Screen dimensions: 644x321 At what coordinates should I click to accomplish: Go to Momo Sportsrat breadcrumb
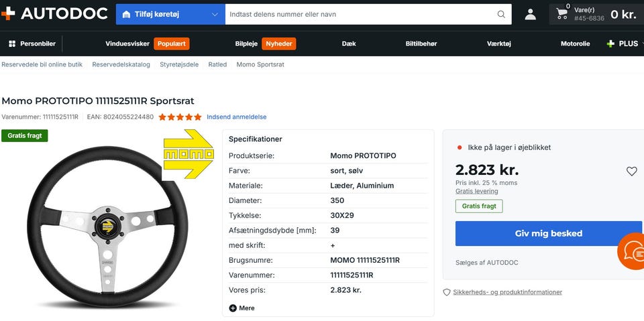click(x=260, y=64)
